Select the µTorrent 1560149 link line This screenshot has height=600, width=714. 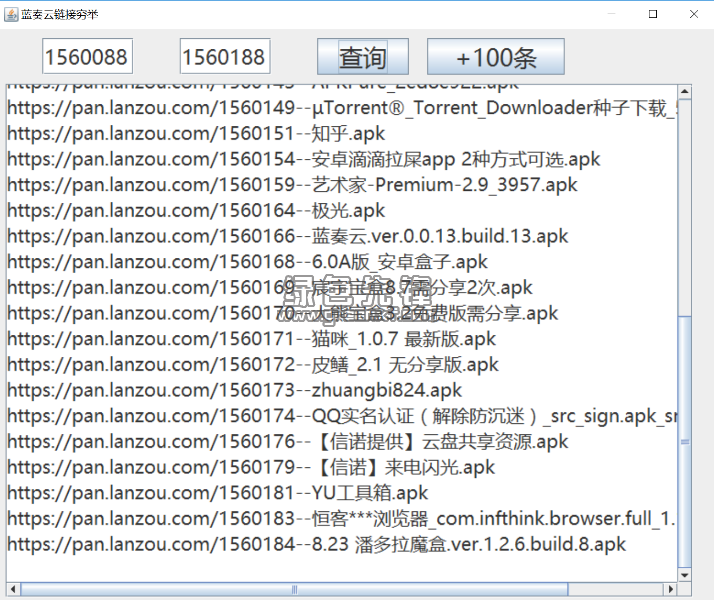tap(342, 108)
